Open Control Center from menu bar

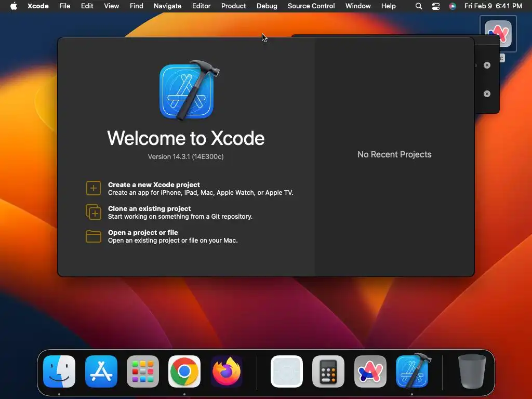[436, 6]
